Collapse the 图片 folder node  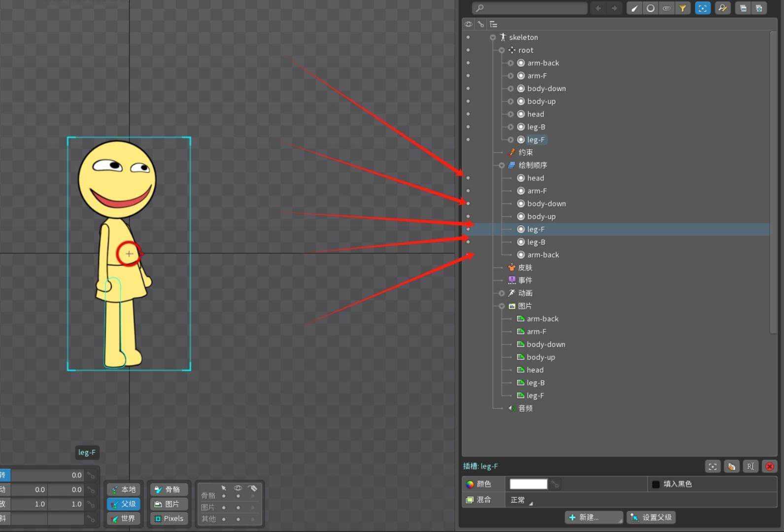tap(502, 306)
